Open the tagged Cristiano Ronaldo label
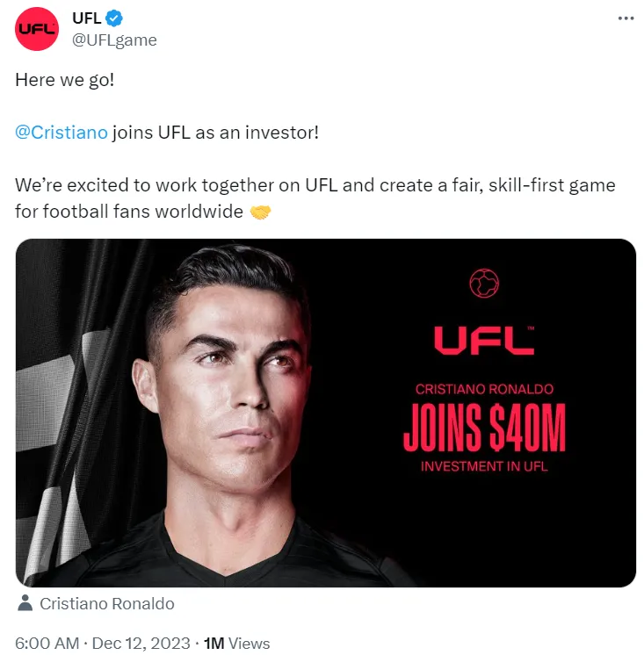The width and height of the screenshot is (644, 655). 106,603
